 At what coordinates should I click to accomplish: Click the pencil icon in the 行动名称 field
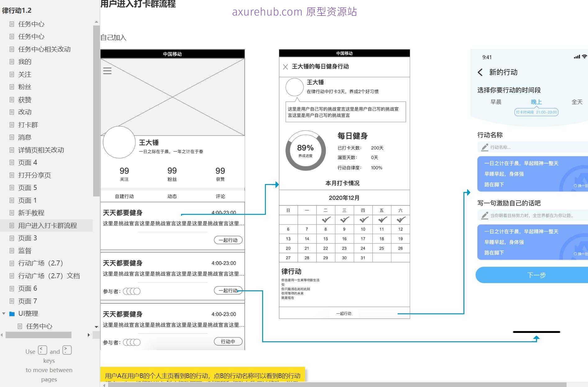[485, 147]
